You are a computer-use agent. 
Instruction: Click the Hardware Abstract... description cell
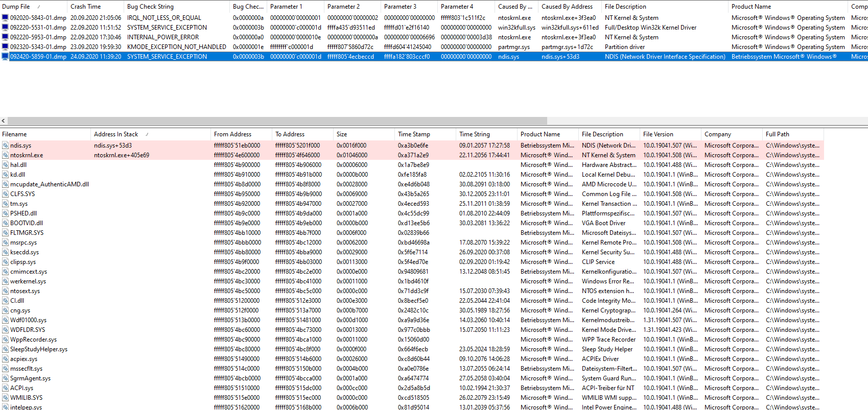click(x=609, y=165)
